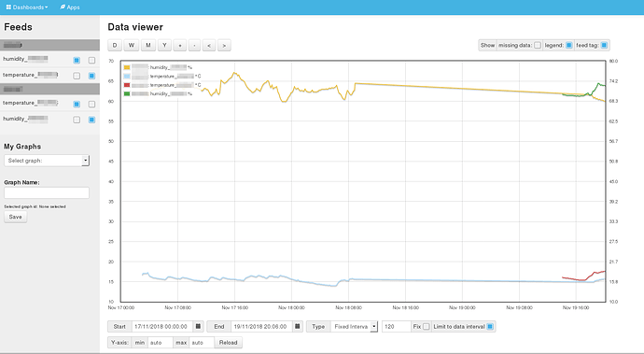The width and height of the screenshot is (644, 354).
Task: Toggle the show missing data checkbox
Action: click(538, 45)
